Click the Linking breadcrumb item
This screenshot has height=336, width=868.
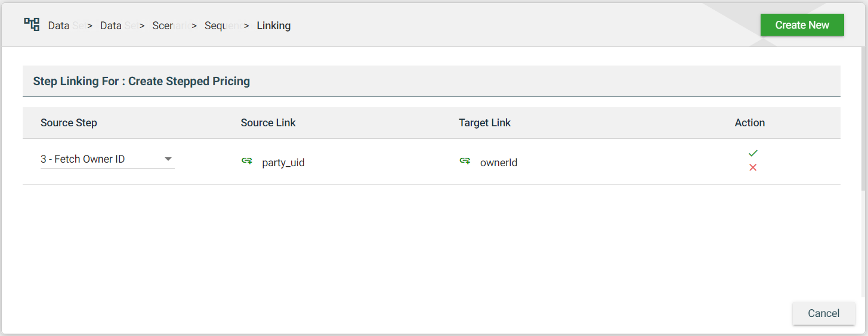click(274, 26)
